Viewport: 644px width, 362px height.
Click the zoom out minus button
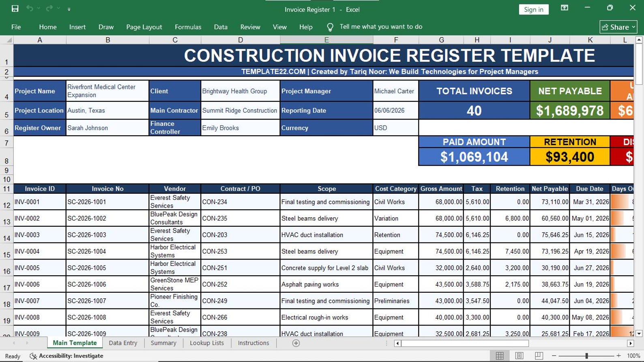click(x=554, y=356)
